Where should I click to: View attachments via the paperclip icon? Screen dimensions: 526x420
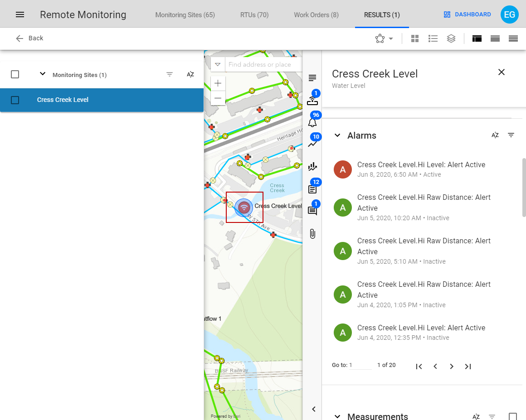[x=312, y=233]
